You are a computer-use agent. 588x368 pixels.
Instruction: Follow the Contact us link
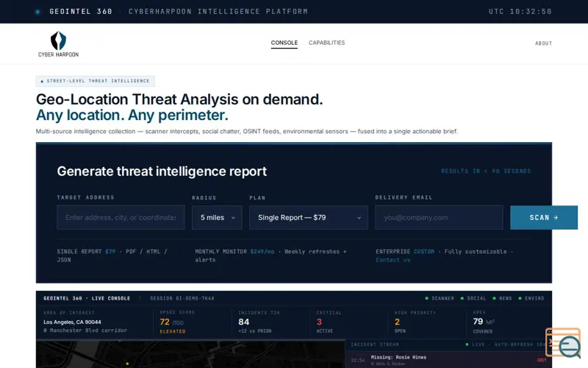393,260
